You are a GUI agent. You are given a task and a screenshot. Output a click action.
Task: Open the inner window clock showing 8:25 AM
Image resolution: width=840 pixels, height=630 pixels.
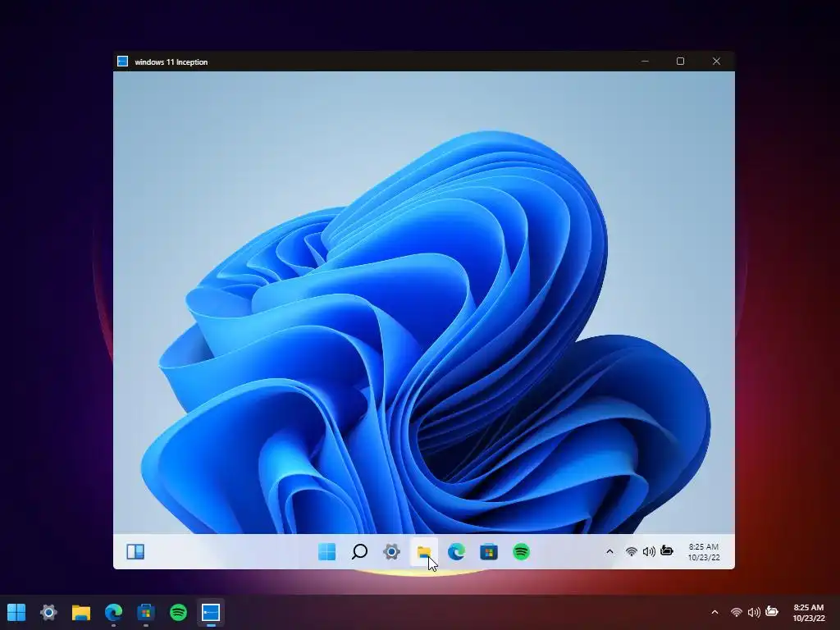click(704, 552)
